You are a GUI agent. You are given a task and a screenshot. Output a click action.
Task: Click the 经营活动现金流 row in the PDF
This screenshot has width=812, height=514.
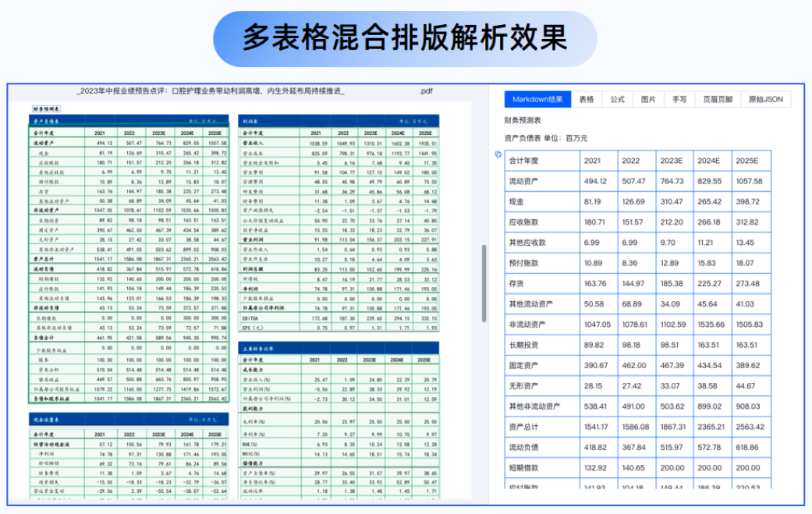(x=129, y=444)
